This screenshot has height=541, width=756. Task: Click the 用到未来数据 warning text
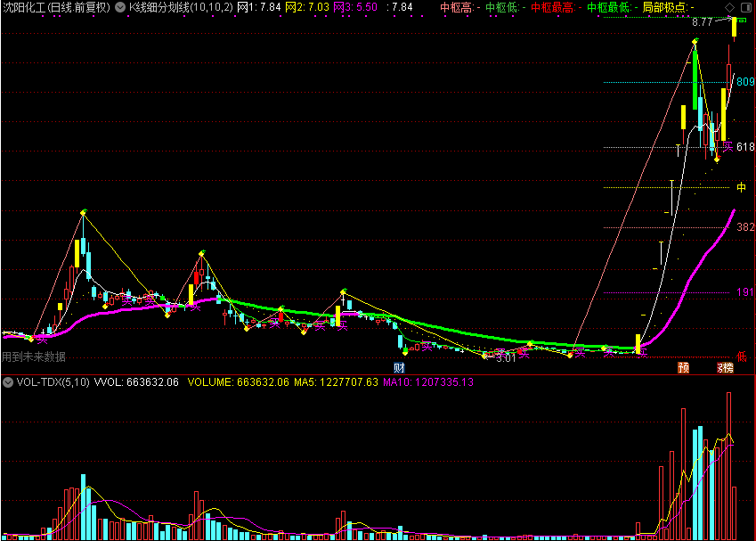[x=34, y=357]
